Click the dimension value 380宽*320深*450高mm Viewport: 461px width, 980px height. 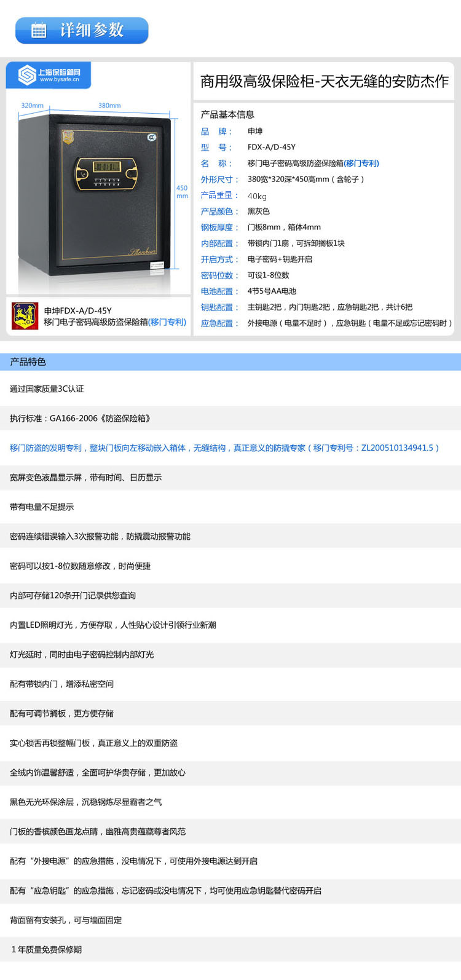pos(288,179)
